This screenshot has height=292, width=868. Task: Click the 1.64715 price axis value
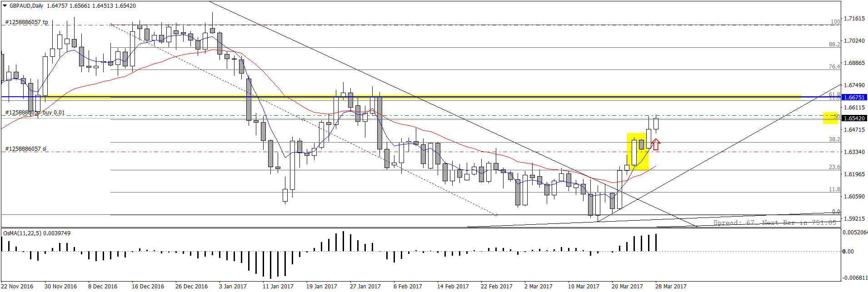[x=854, y=130]
